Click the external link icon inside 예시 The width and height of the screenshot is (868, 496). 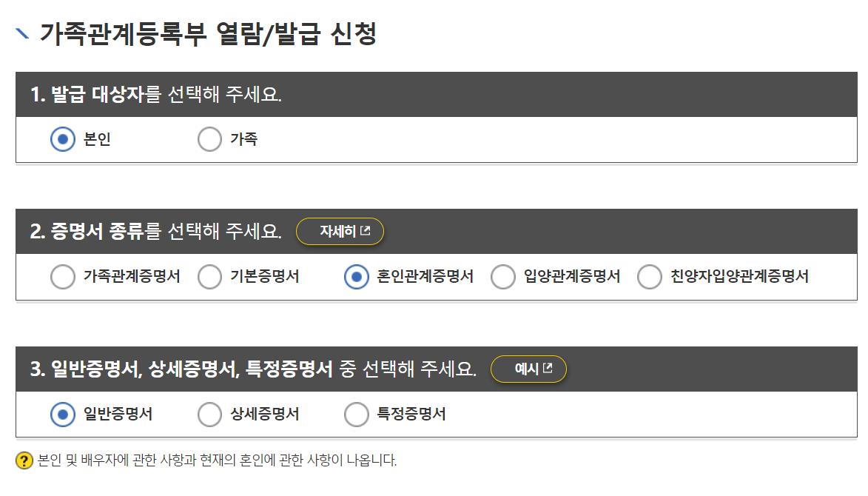coord(548,369)
